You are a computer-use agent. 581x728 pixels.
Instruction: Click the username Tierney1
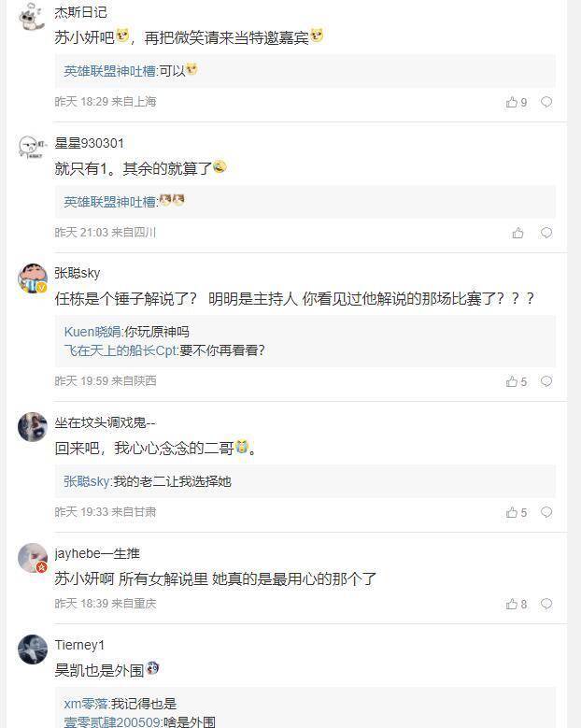pos(79,646)
